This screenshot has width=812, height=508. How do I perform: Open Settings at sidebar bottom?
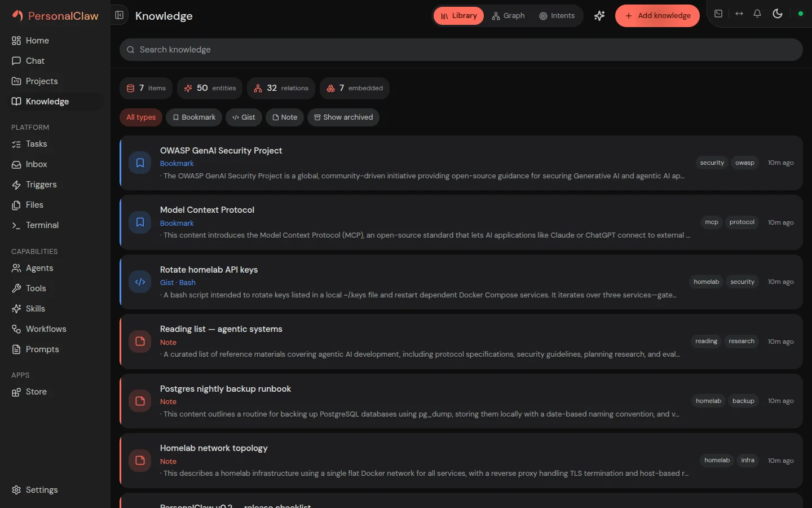coord(55,490)
